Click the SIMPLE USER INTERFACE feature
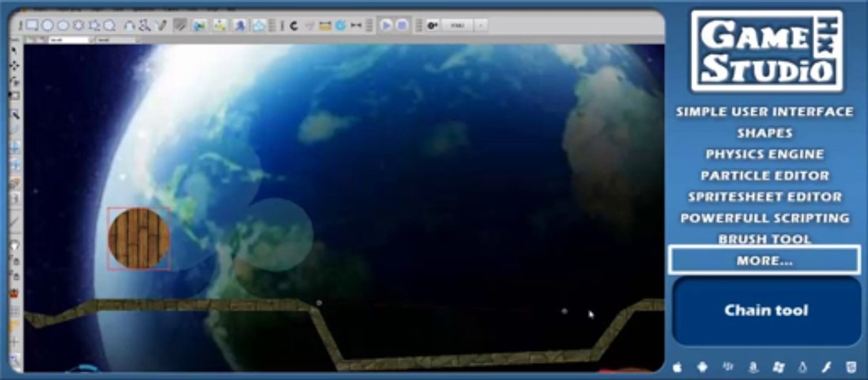The image size is (868, 380). [x=764, y=111]
